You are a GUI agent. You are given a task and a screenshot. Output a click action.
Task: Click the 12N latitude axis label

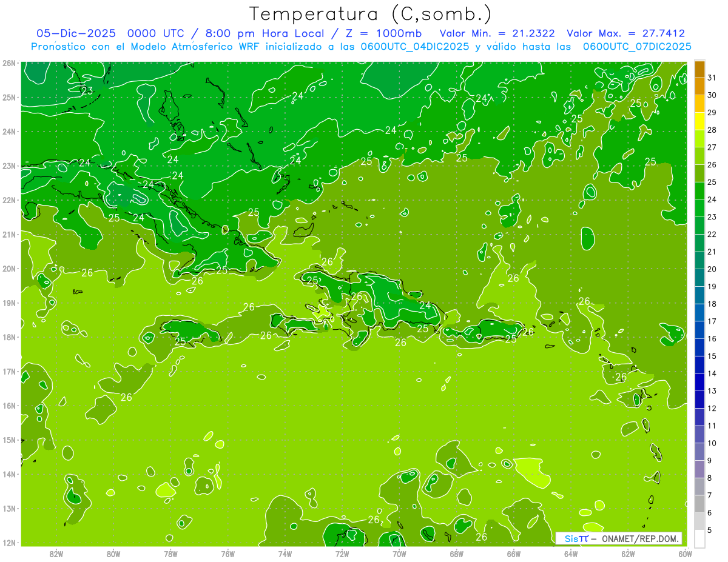[9, 543]
